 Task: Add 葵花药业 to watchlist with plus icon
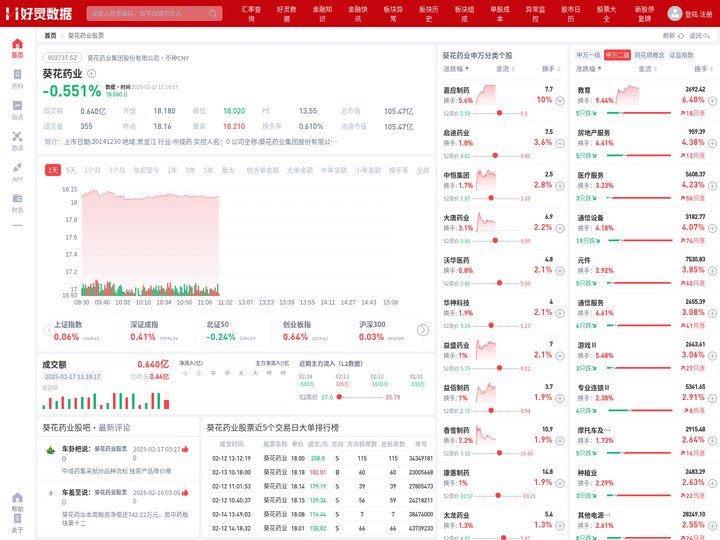point(91,73)
